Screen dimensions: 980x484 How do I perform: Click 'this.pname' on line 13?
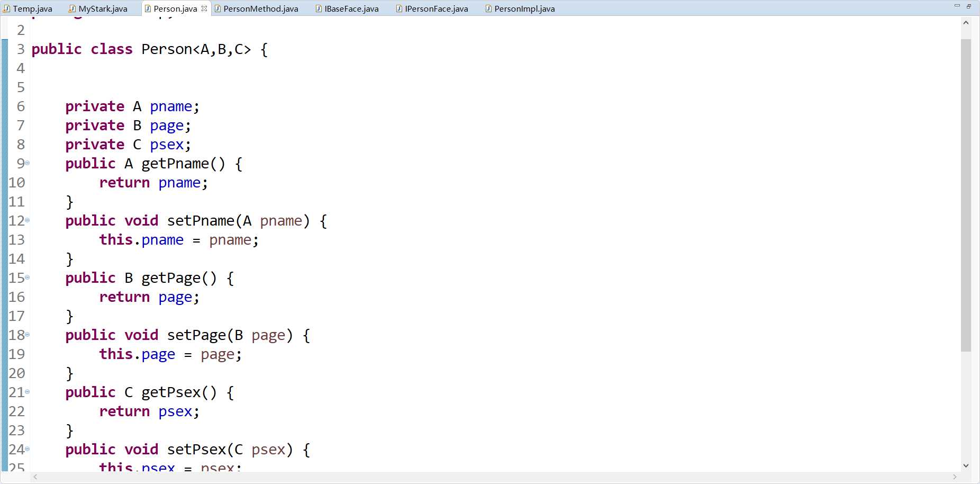click(x=141, y=240)
